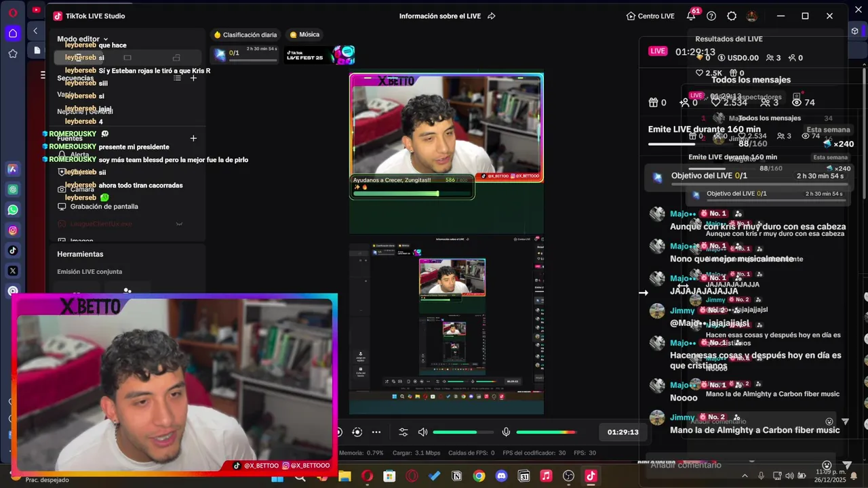
Task: Open TikTok in Opera sidebar
Action: 13,251
